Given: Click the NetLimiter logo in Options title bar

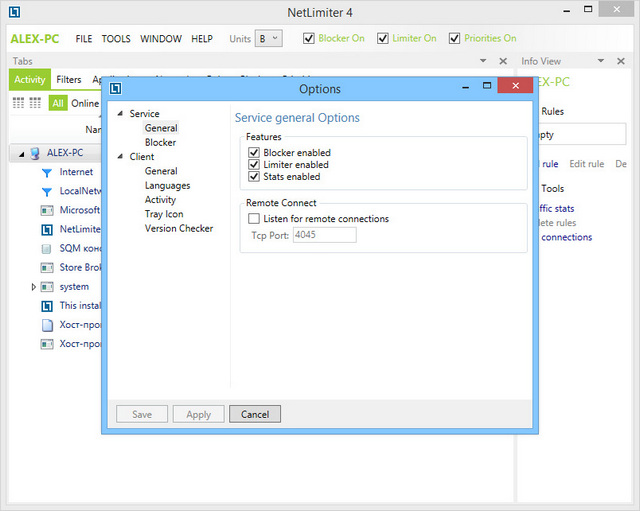Looking at the screenshot, I should pyautogui.click(x=116, y=89).
